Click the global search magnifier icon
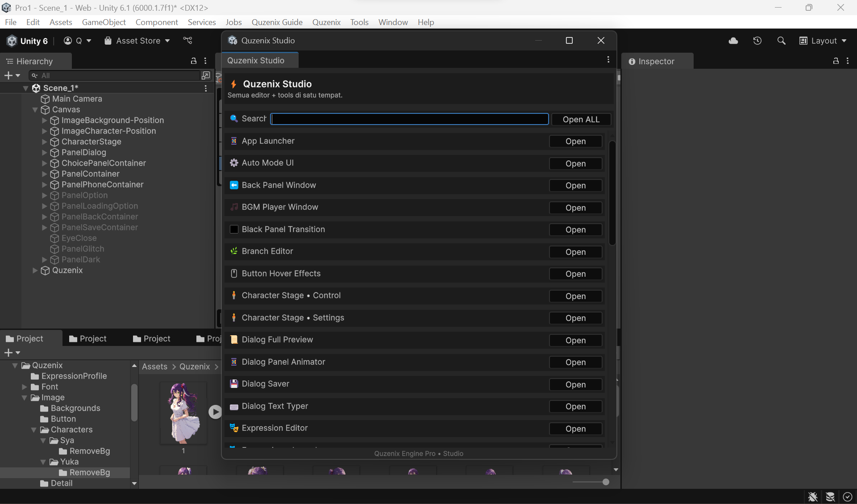 (x=782, y=41)
